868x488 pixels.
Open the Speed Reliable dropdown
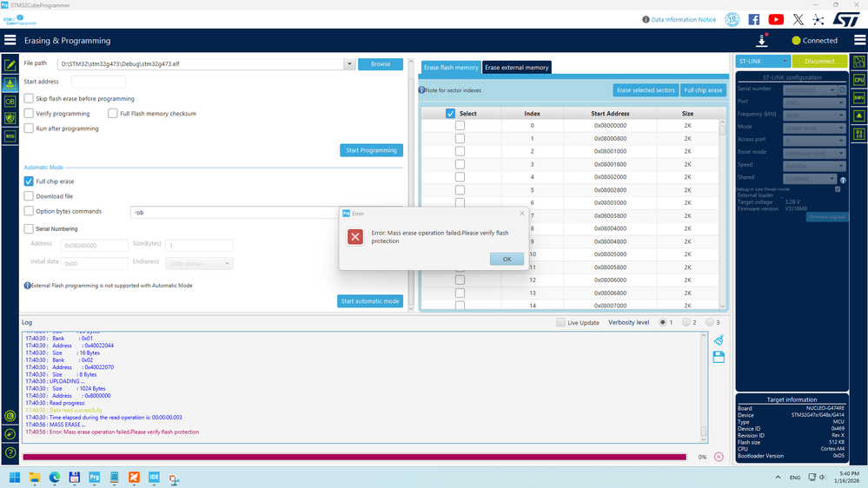coord(814,166)
